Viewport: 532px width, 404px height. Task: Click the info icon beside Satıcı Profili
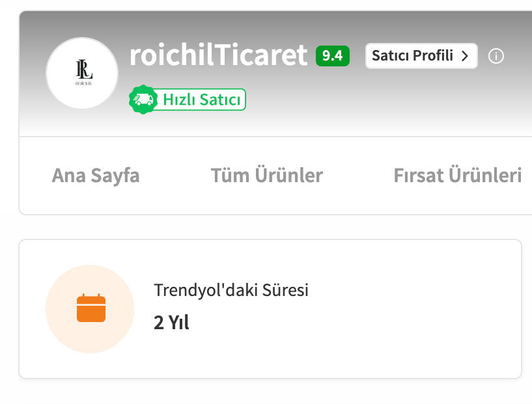coord(496,56)
